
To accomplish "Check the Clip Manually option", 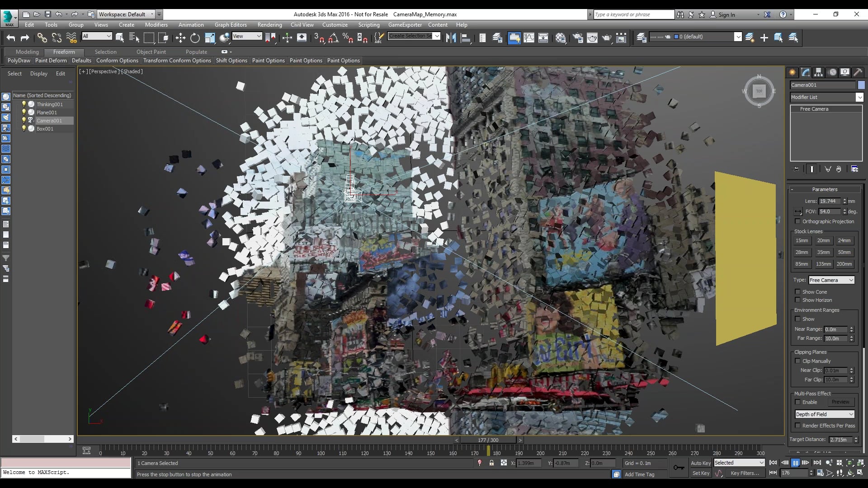I will 798,361.
